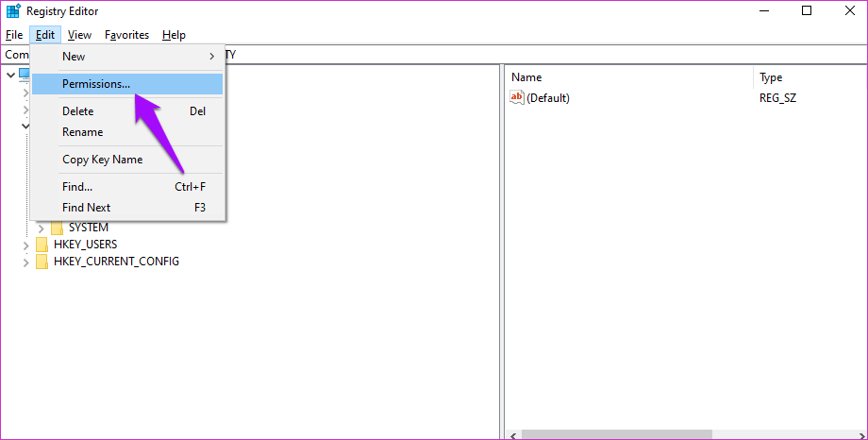Click the Registry Editor title bar icon
868x440 pixels.
click(13, 11)
